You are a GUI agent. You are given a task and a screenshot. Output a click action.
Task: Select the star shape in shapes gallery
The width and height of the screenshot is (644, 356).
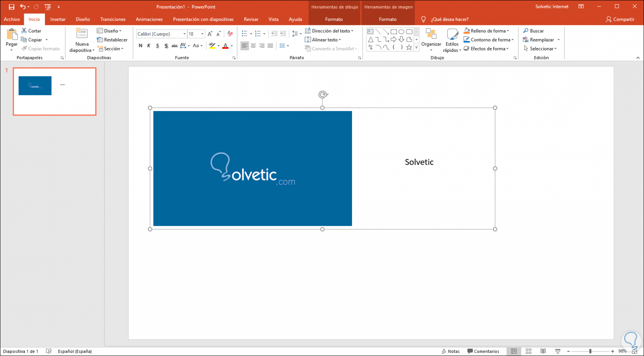tap(409, 47)
